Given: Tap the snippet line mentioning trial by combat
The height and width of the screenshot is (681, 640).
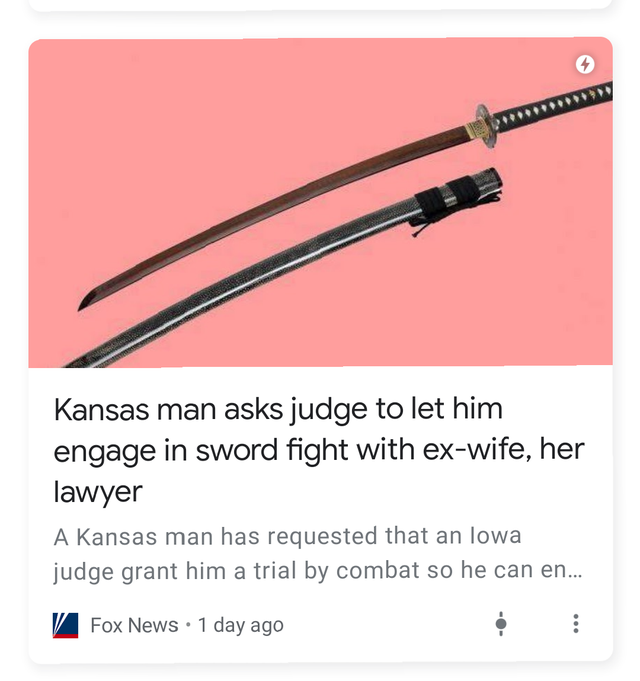Looking at the screenshot, I should tap(317, 570).
